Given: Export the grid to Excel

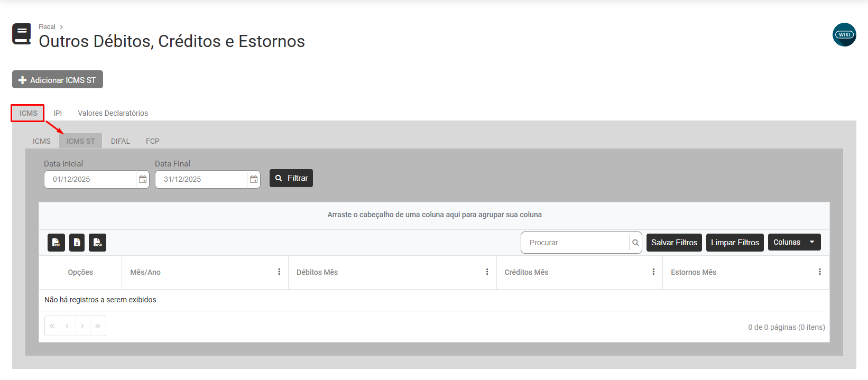Looking at the screenshot, I should 77,243.
